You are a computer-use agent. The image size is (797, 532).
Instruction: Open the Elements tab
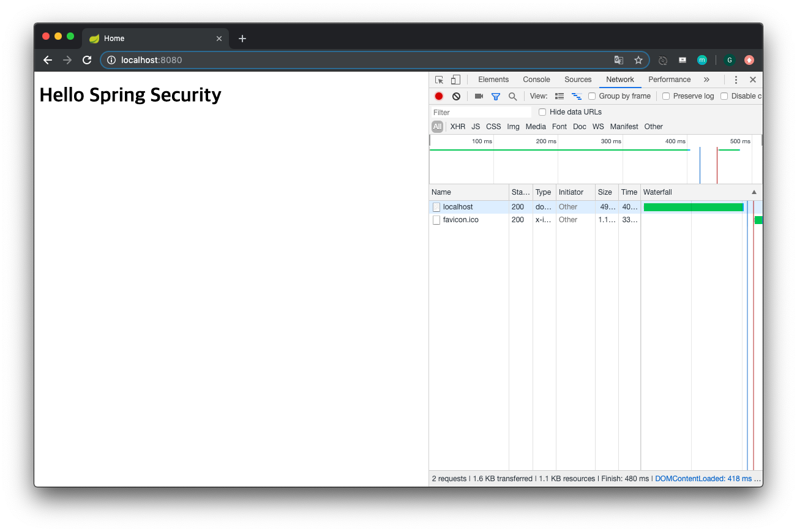click(493, 80)
